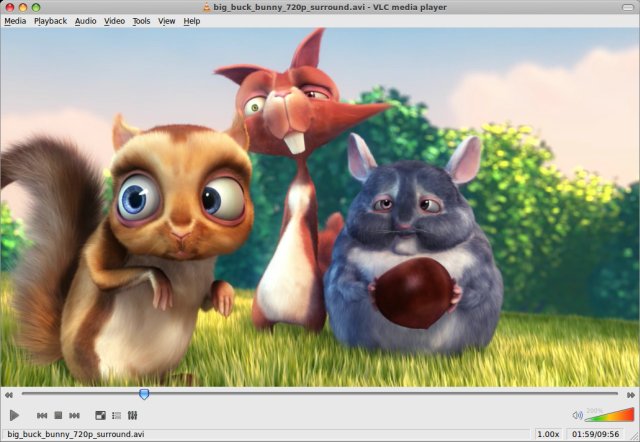The image size is (640, 442).
Task: Start playback with the Play button
Action: tap(14, 415)
